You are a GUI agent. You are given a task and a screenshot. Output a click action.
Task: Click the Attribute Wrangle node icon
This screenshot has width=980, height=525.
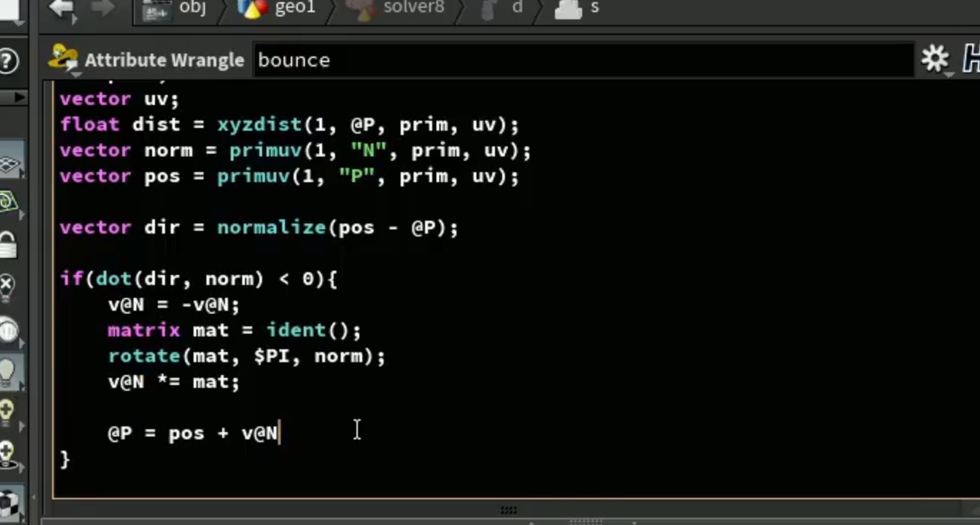pyautogui.click(x=64, y=59)
